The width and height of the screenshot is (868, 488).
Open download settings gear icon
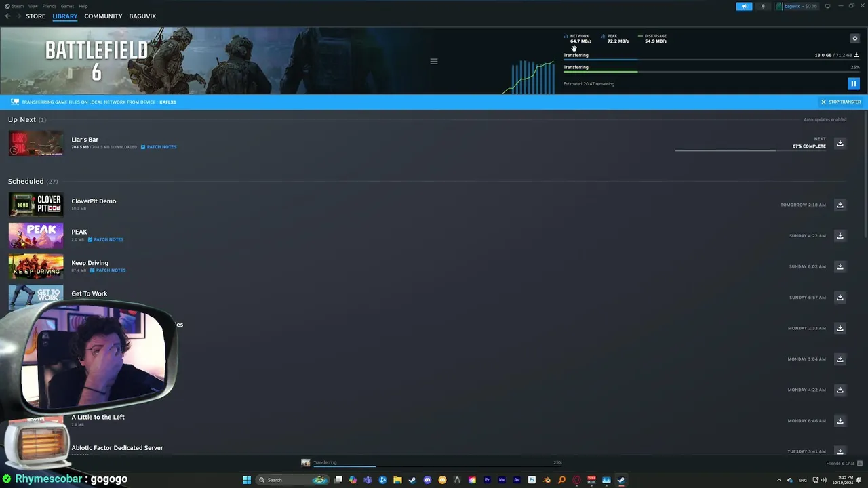tap(854, 39)
